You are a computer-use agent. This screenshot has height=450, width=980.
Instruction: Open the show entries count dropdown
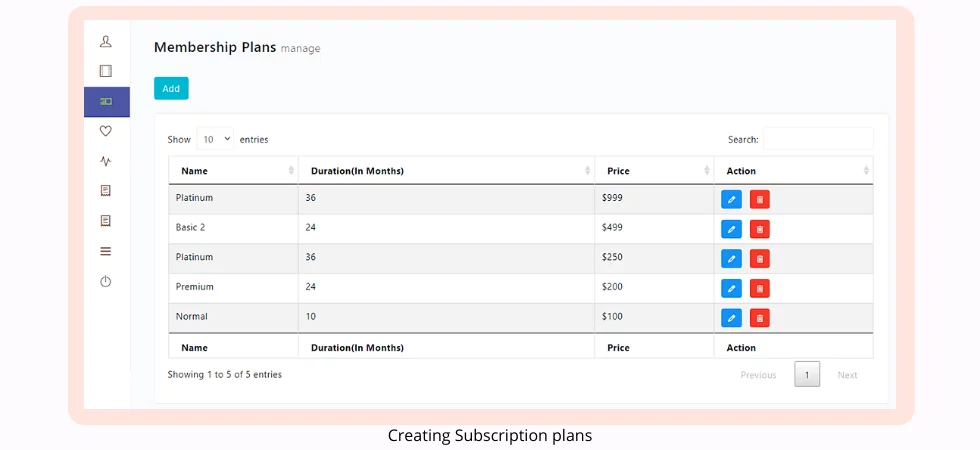click(x=216, y=140)
